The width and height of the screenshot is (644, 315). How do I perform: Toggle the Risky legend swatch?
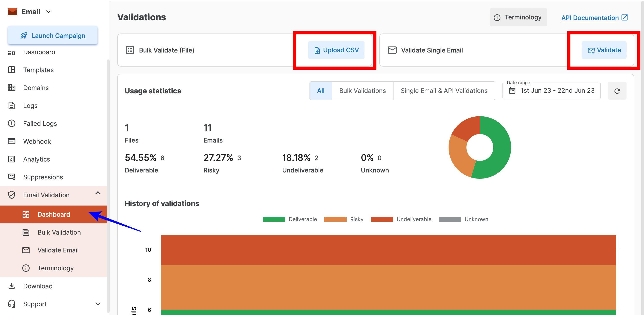pyautogui.click(x=335, y=219)
